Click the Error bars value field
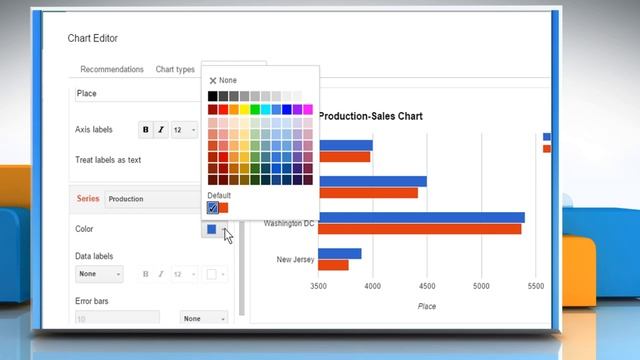640x360 pixels. (117, 318)
